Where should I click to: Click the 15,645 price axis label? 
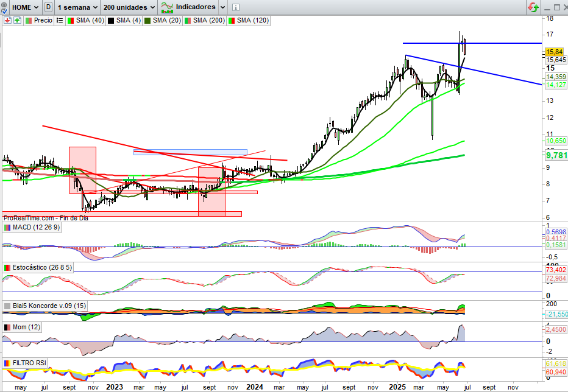click(556, 60)
